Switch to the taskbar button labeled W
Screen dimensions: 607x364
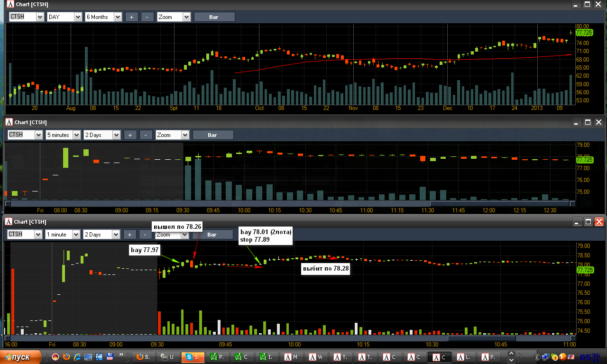point(317,357)
